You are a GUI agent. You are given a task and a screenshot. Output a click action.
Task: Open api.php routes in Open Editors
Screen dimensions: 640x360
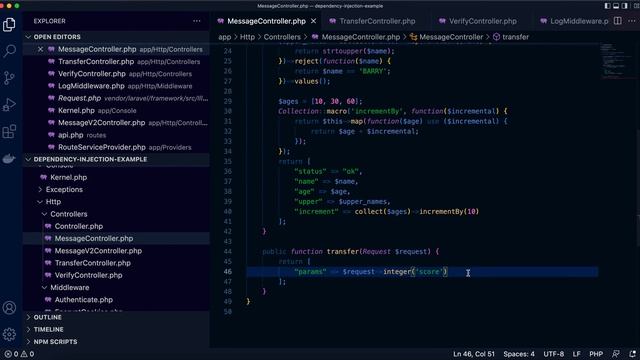point(116,135)
